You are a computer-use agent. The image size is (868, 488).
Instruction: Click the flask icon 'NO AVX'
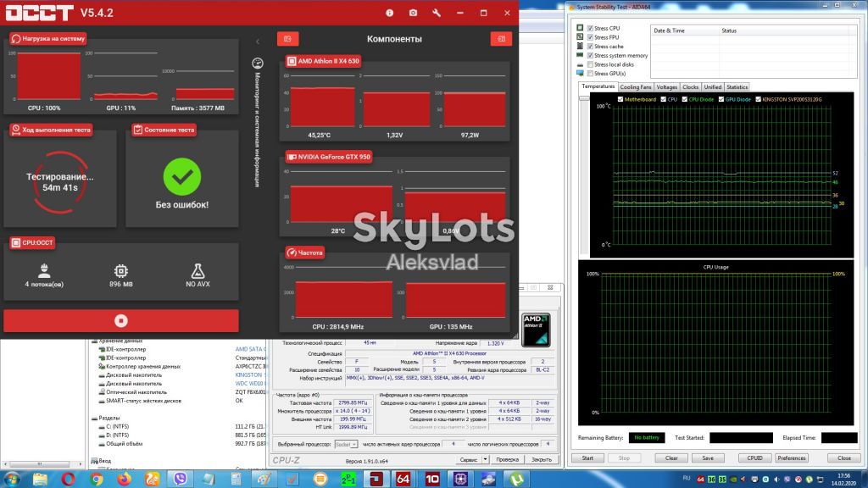(198, 270)
